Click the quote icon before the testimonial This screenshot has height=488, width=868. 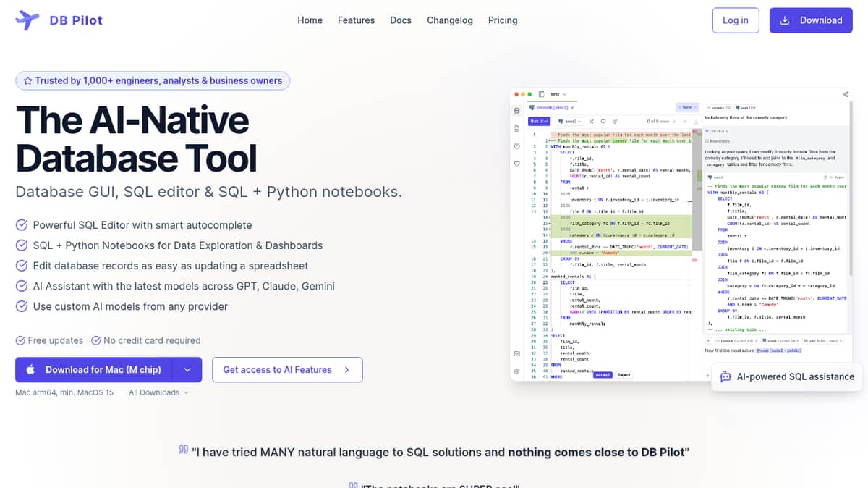(184, 450)
